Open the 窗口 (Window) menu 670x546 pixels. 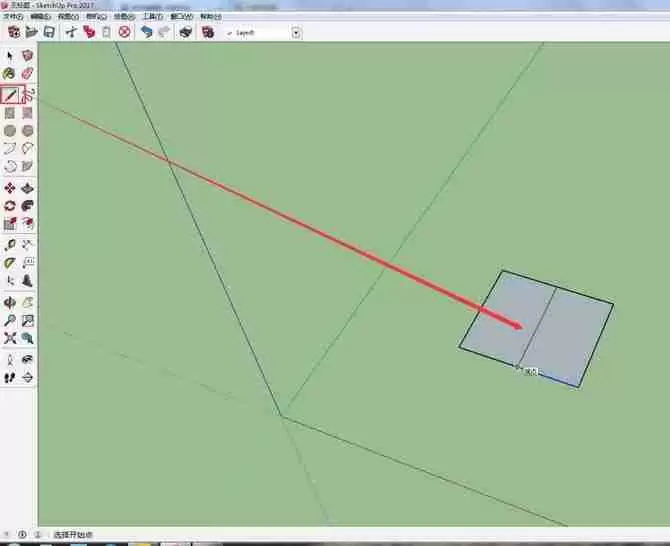point(182,17)
